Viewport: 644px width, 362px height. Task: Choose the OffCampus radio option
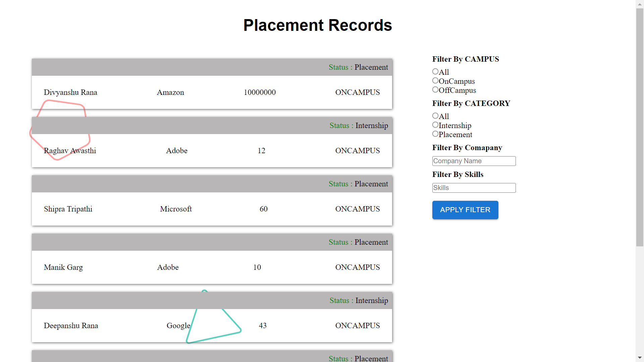435,89
